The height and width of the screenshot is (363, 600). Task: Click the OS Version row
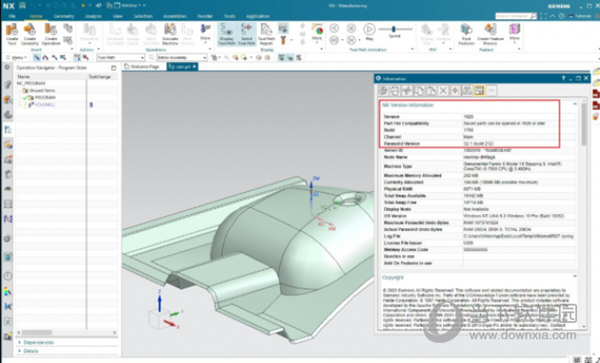[x=478, y=216]
